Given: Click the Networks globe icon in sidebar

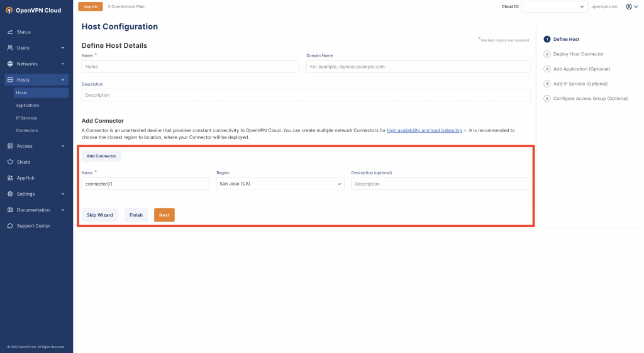Looking at the screenshot, I should 10,64.
